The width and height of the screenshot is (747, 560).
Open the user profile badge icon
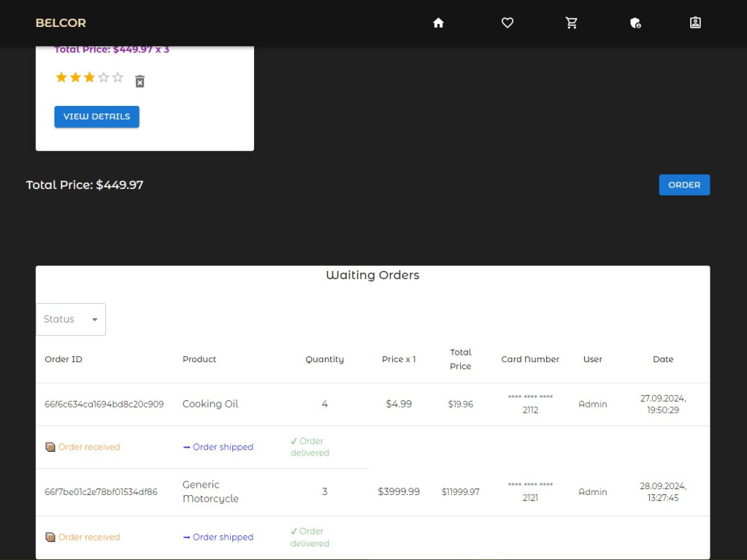click(x=695, y=23)
